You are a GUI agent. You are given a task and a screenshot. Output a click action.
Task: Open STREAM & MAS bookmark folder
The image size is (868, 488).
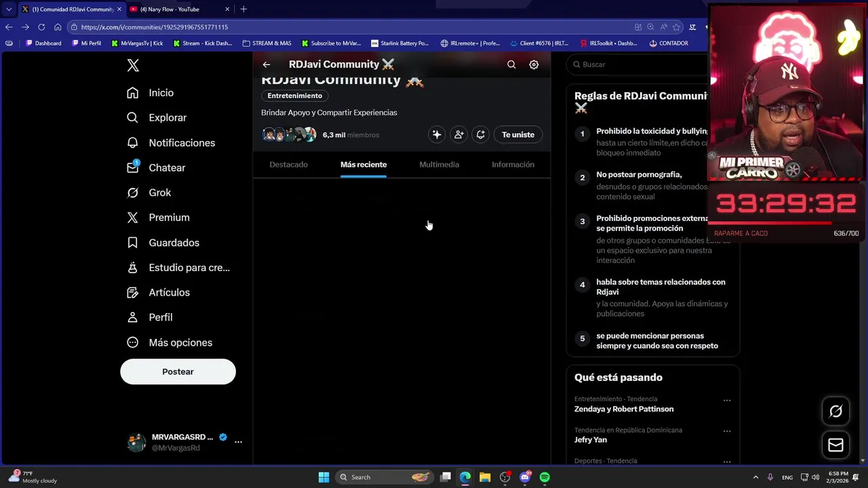click(267, 43)
